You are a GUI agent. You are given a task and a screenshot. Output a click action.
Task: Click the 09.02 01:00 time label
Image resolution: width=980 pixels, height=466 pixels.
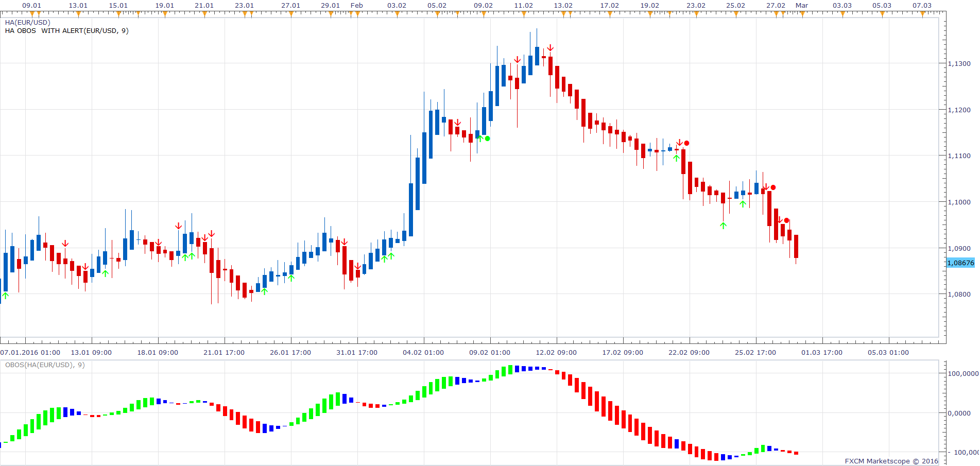click(x=490, y=353)
